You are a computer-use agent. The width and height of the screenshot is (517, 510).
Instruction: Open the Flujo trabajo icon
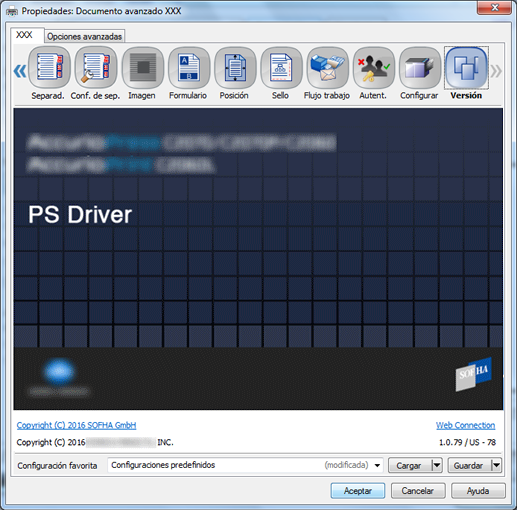click(327, 68)
